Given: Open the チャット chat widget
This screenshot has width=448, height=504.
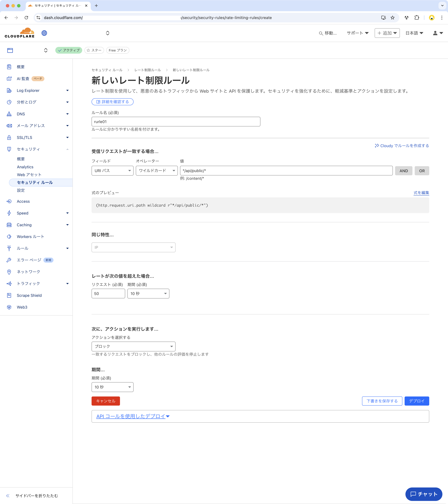Looking at the screenshot, I should click(x=424, y=494).
